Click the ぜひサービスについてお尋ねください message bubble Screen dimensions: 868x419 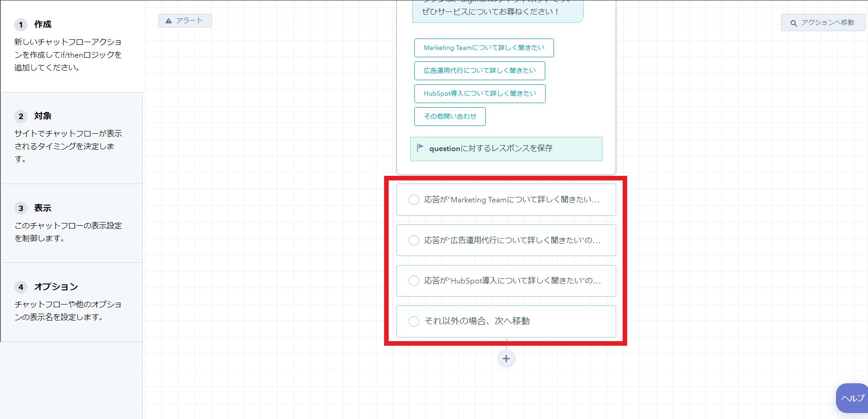point(498,11)
